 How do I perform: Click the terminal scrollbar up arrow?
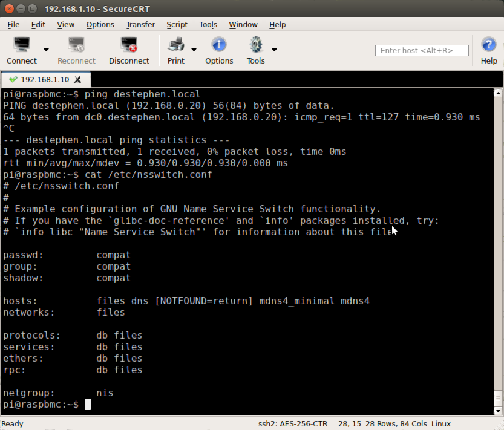pyautogui.click(x=498, y=93)
